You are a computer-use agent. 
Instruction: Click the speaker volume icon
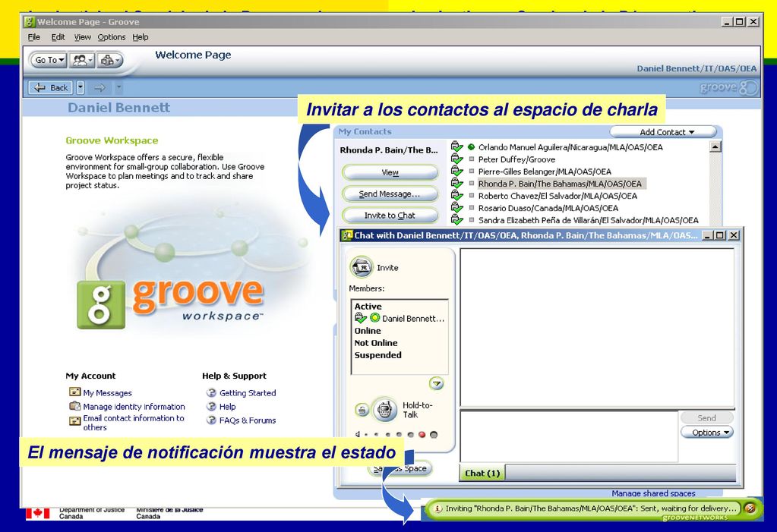(x=357, y=434)
